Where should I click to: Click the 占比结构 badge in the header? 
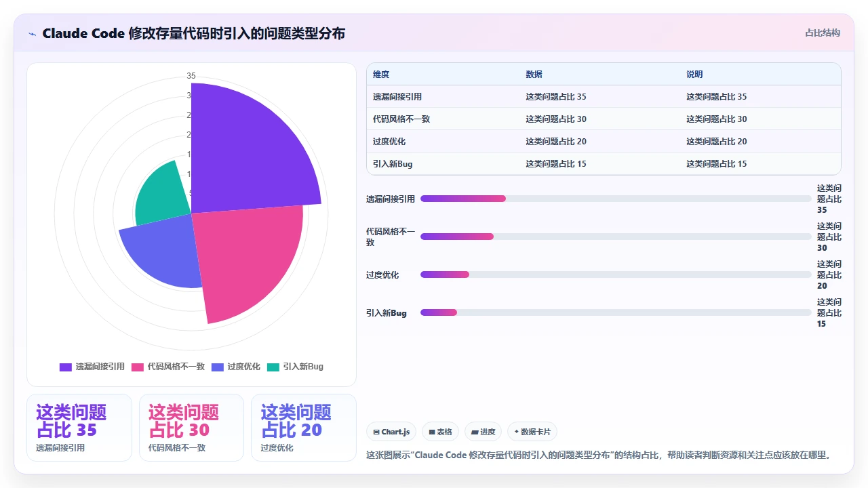[823, 33]
